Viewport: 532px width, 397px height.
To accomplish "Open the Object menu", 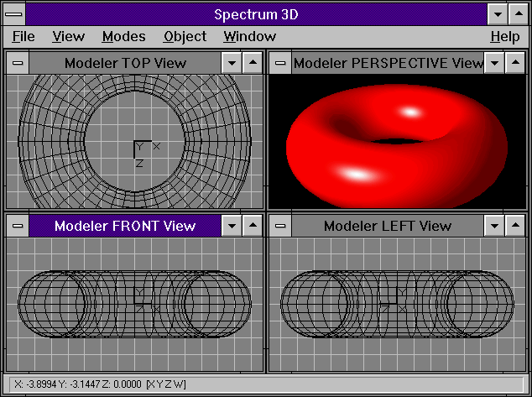I will (x=185, y=36).
